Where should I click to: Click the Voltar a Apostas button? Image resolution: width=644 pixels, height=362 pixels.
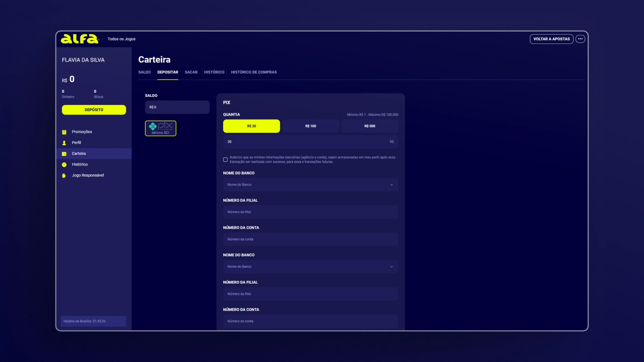coord(551,39)
